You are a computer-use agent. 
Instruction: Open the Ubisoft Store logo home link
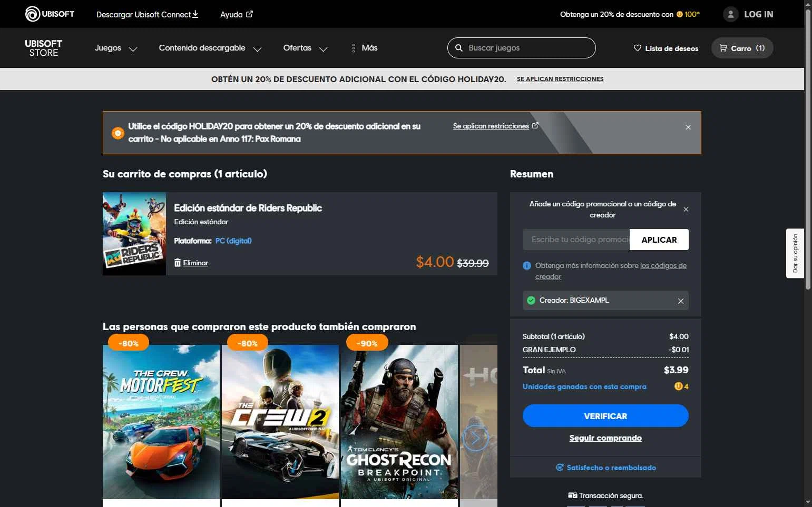44,48
